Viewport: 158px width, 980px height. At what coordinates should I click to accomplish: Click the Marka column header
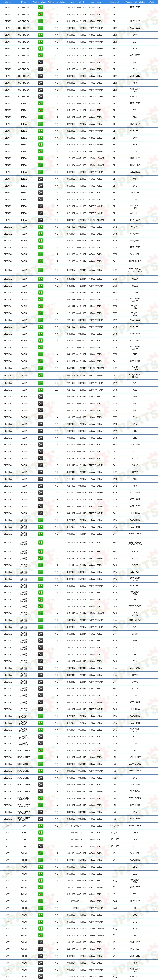[8, 2]
